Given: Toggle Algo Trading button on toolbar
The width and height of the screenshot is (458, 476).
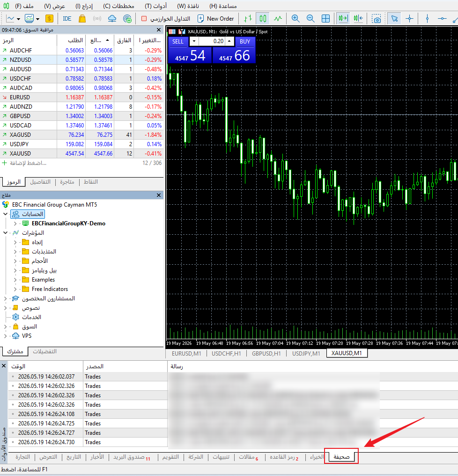Looking at the screenshot, I should pyautogui.click(x=165, y=19).
